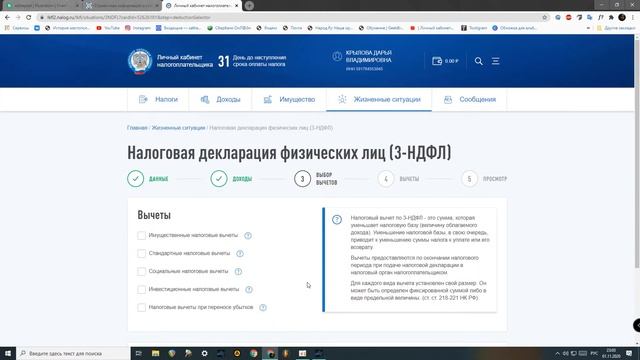Screen dimensions: 640x360
Task: Click help icon next to вычеты при переносе убытков
Action: click(x=263, y=307)
